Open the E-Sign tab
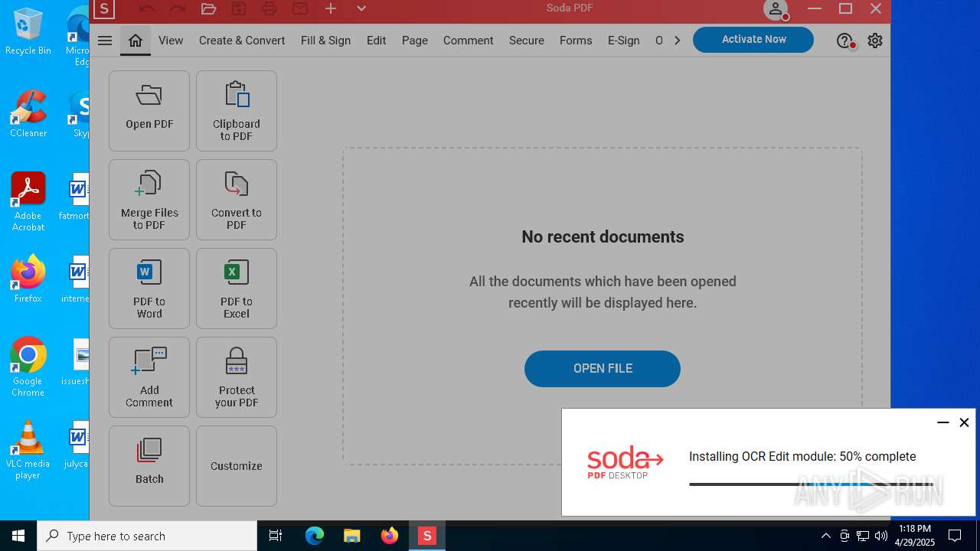980x551 pixels. pyautogui.click(x=624, y=41)
